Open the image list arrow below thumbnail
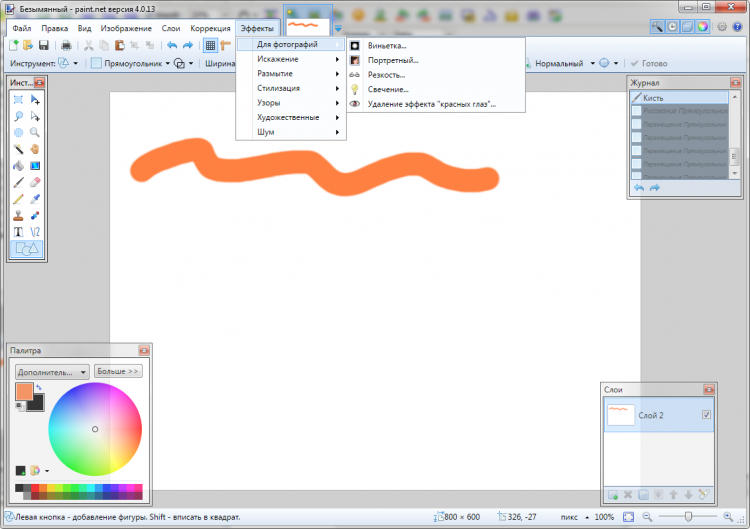 (x=338, y=28)
